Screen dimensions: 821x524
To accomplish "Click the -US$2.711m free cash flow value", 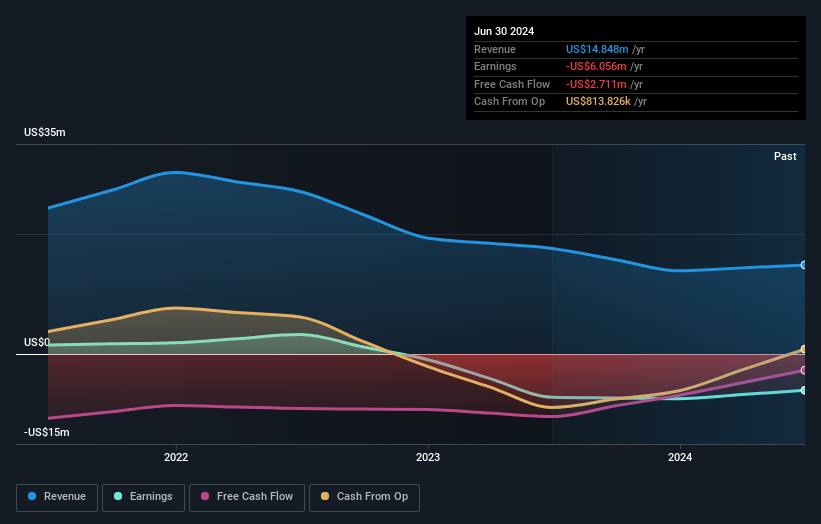I will 596,84.
